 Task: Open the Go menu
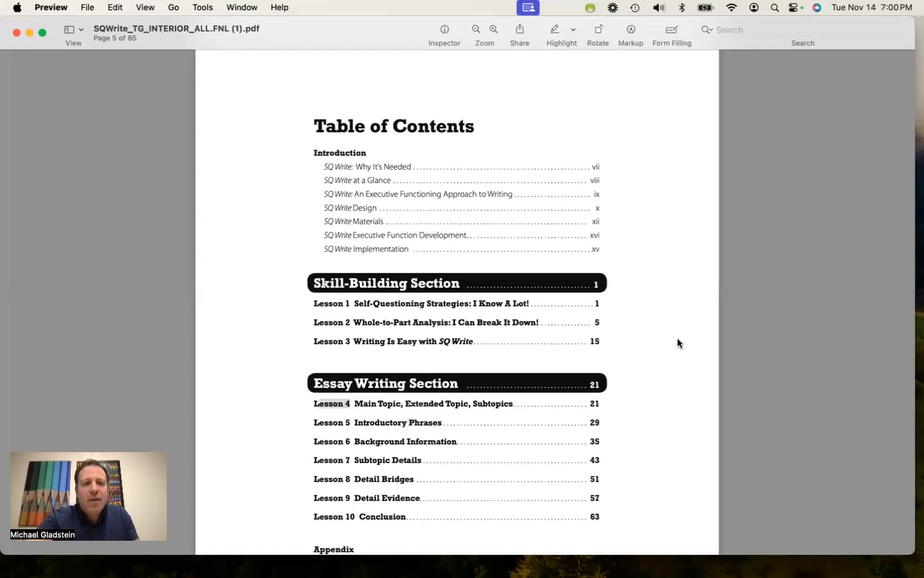(x=173, y=8)
